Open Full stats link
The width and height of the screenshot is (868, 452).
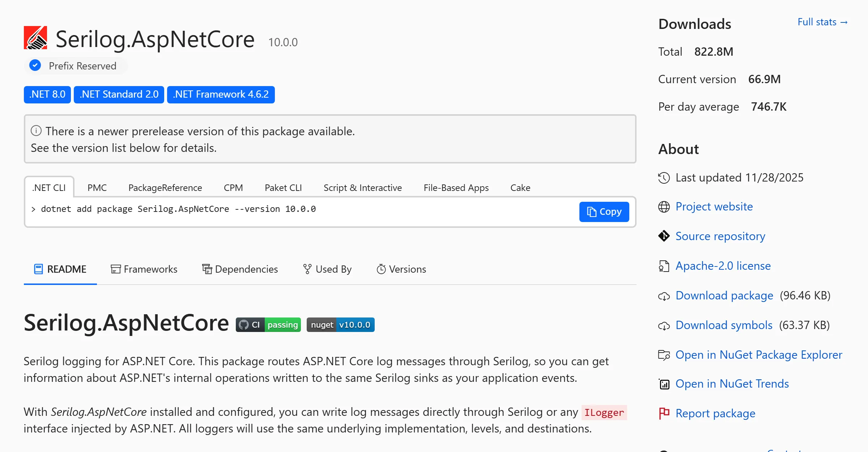pos(822,22)
